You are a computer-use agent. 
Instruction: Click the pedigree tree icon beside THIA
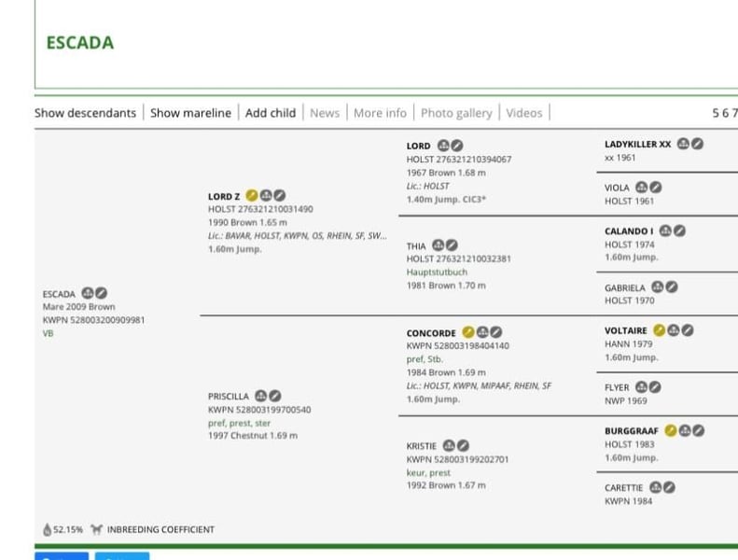tap(439, 245)
